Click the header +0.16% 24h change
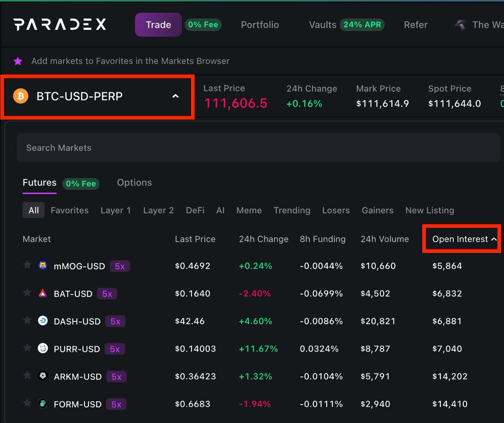This screenshot has height=423, width=504. (304, 103)
